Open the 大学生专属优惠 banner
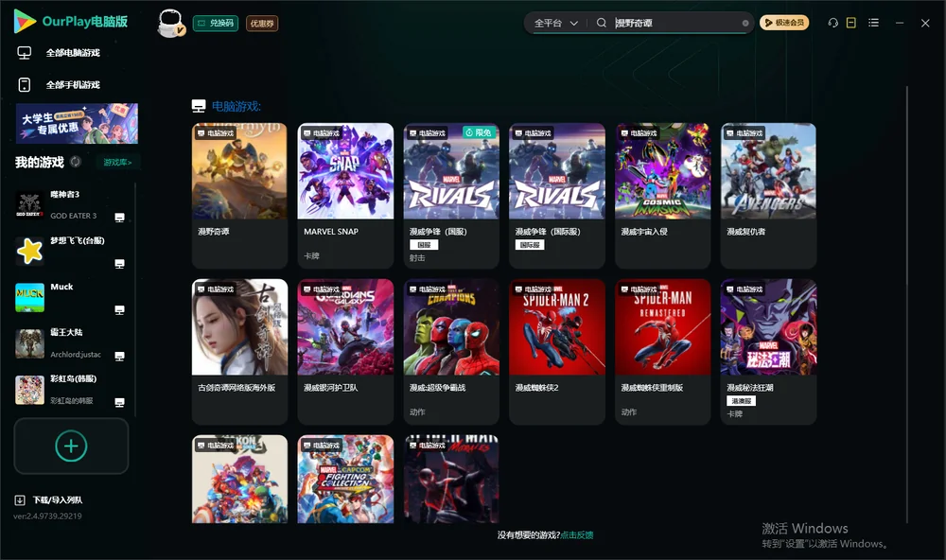 pos(77,124)
